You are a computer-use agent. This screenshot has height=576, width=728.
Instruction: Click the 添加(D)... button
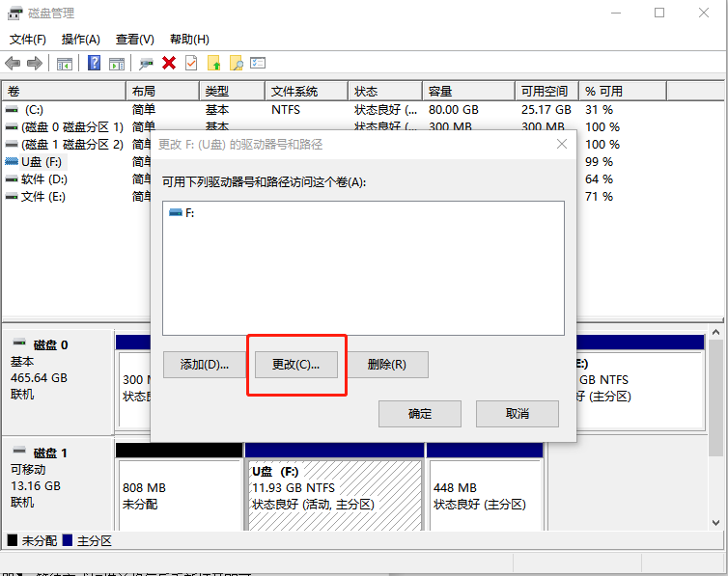tap(205, 365)
